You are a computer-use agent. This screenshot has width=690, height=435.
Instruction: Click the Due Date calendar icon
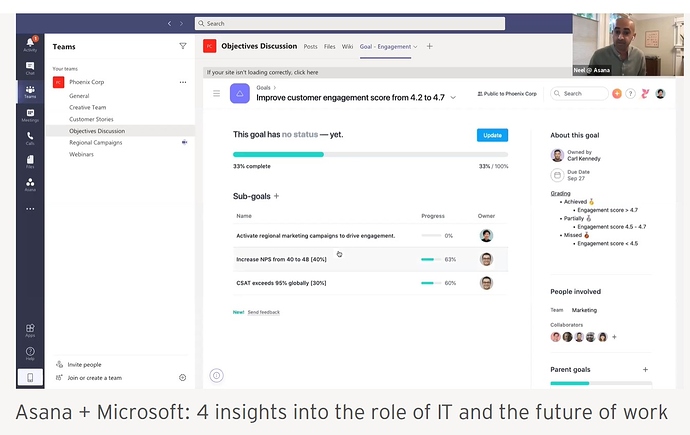tap(557, 175)
